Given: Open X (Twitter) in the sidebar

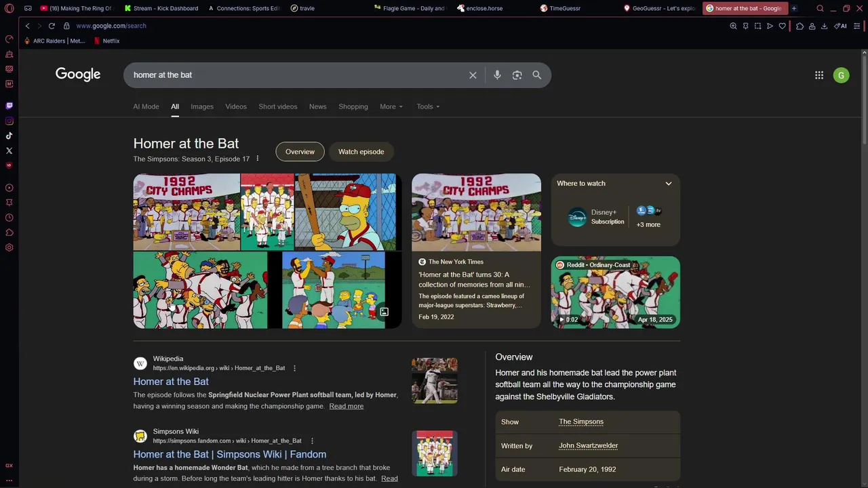Looking at the screenshot, I should pos(9,150).
